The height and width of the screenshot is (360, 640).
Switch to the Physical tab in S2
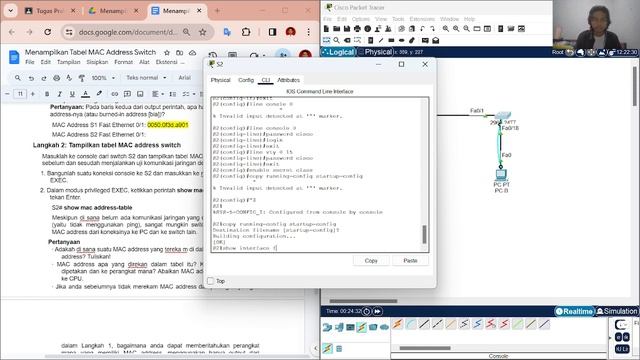220,80
